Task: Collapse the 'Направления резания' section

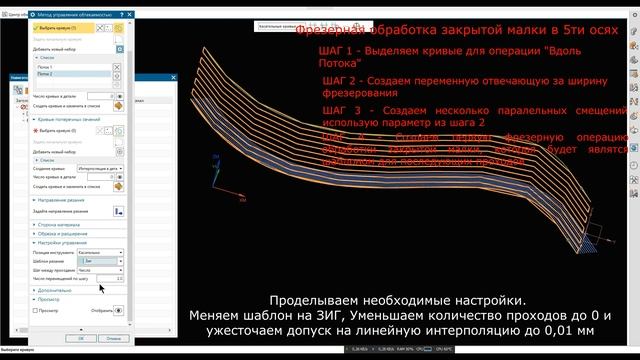Action: click(x=61, y=200)
